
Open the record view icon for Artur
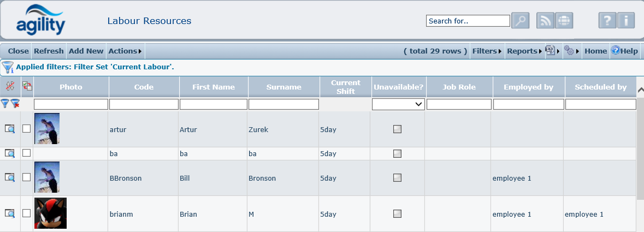click(9, 129)
